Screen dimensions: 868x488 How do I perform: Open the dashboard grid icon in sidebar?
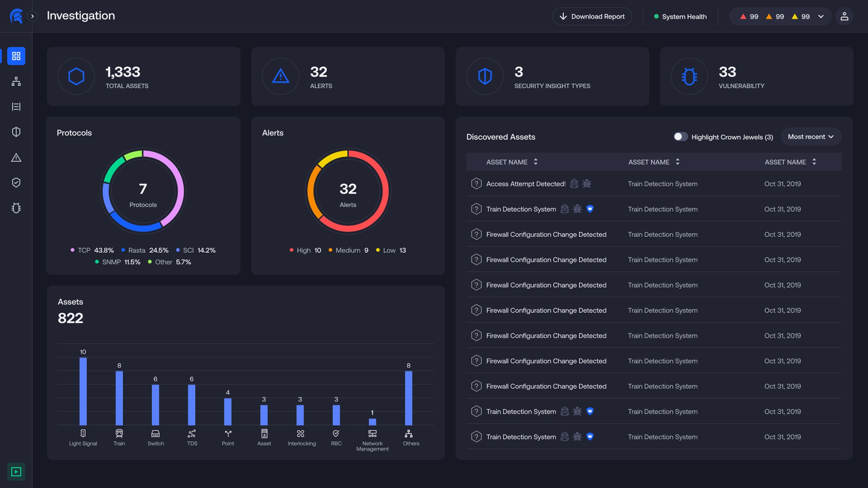tap(16, 56)
